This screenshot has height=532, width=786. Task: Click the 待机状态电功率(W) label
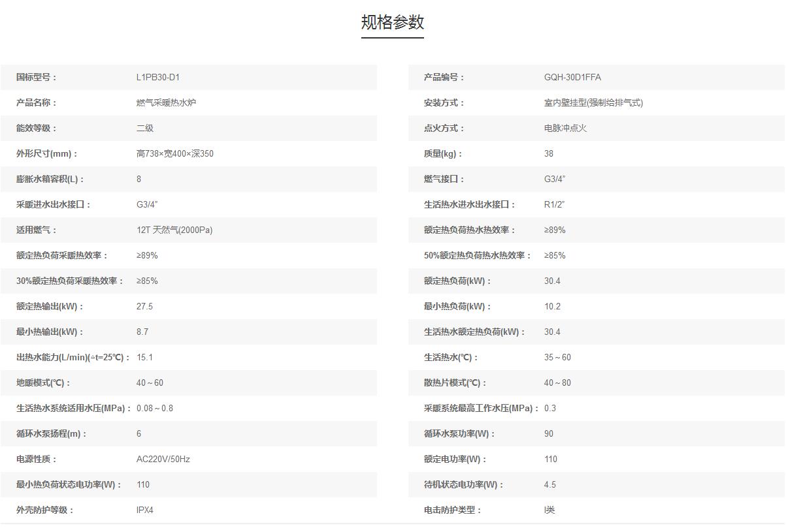coord(464,484)
